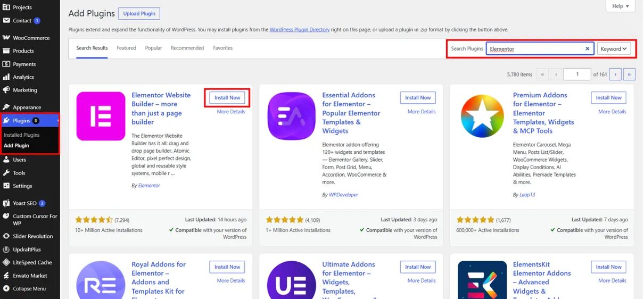View More Details for Elementor Website Builder
Screen dimensions: 644x299
231,112
